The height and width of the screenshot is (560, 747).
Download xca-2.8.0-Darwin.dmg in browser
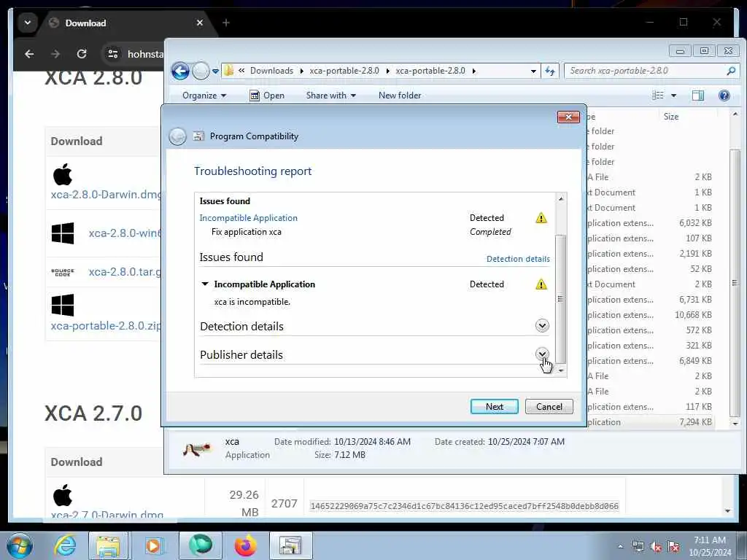[x=107, y=194]
